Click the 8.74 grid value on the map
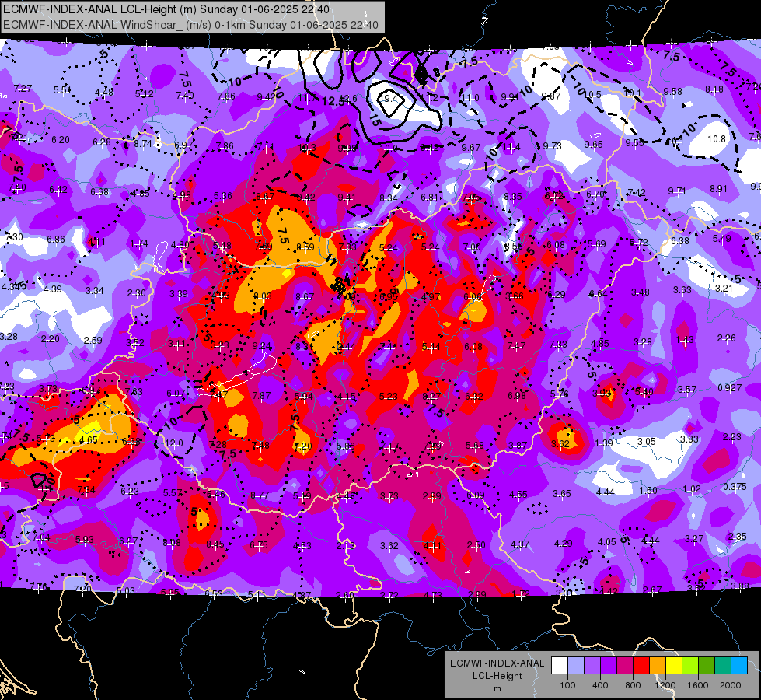The height and width of the screenshot is (700, 761). [143, 144]
